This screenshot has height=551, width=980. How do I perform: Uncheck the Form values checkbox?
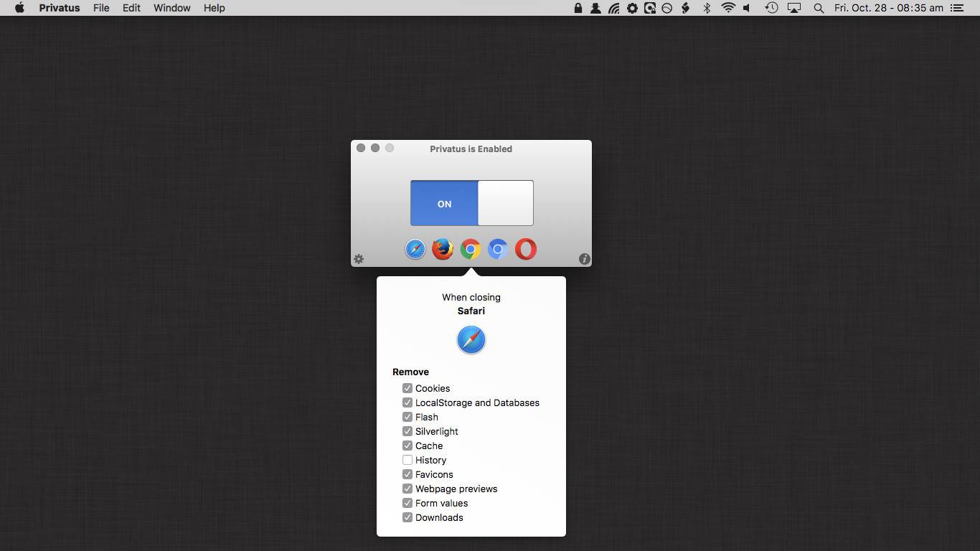tap(407, 503)
